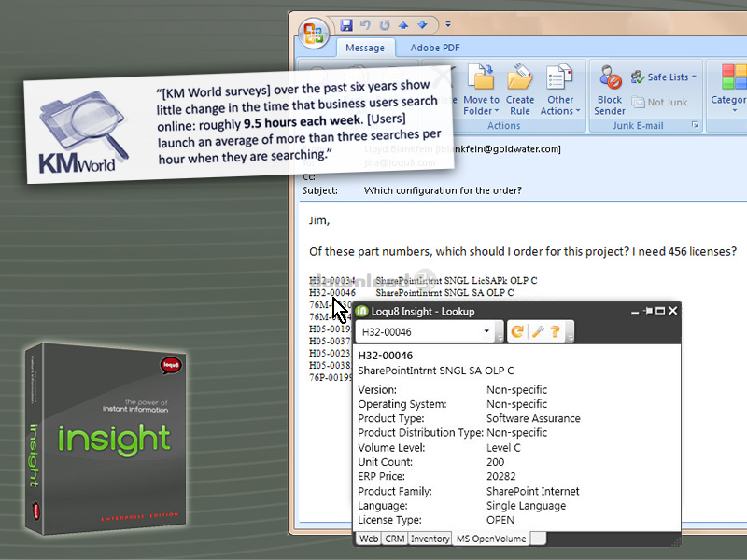Viewport: 747px width, 560px height.
Task: Click Create Rule in Actions group
Action: (520, 90)
